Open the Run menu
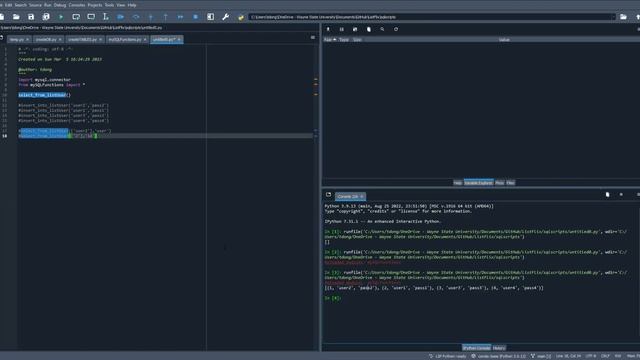Viewport: 640px width, 360px height. 48,5
